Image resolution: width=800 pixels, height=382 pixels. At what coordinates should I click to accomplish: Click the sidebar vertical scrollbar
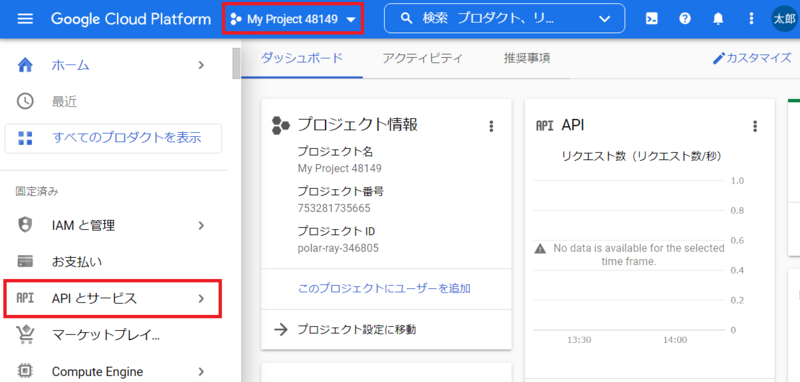click(x=236, y=63)
